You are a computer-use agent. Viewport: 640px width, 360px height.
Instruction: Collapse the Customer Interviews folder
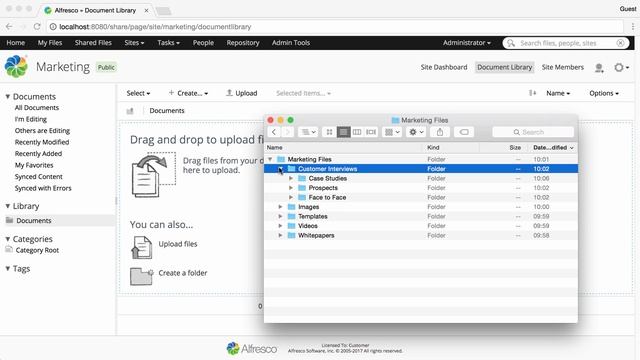click(280, 169)
